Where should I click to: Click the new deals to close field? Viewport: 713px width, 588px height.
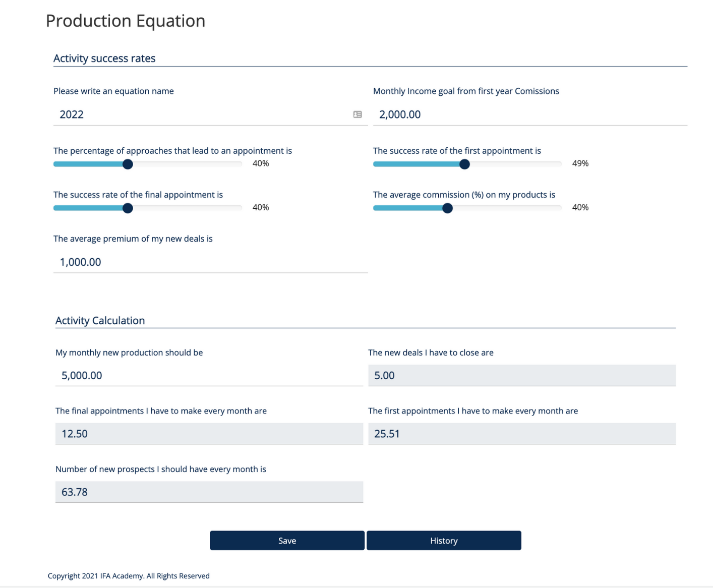tap(521, 376)
